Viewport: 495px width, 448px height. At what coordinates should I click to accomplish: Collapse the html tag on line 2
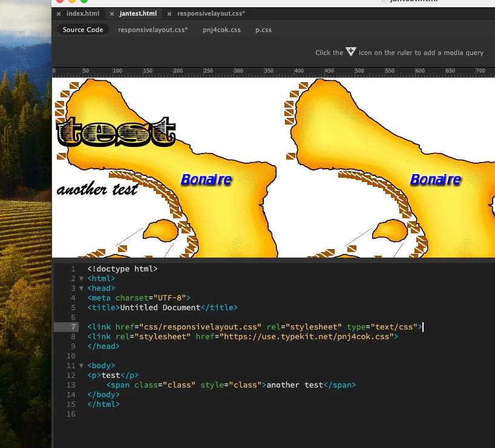point(81,279)
